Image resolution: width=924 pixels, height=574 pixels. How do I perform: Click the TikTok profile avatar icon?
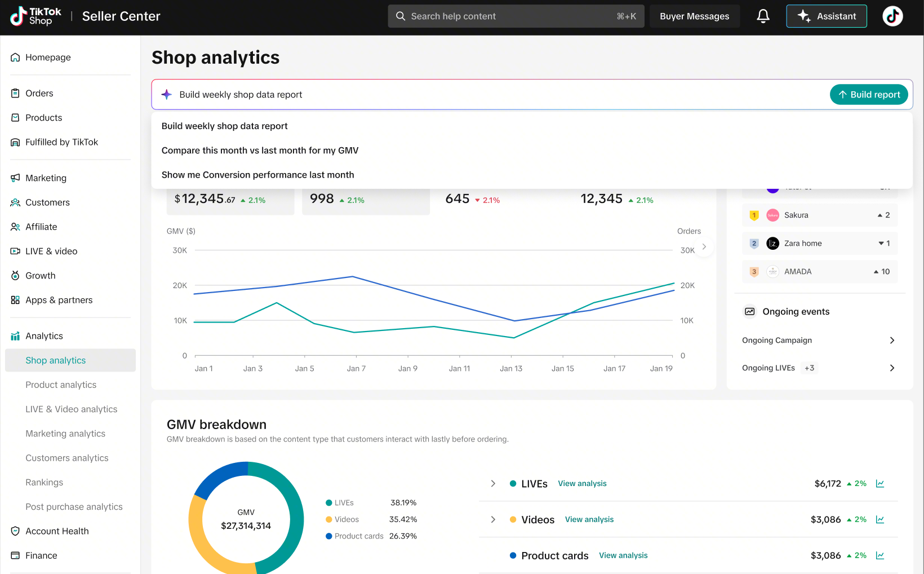click(x=892, y=16)
